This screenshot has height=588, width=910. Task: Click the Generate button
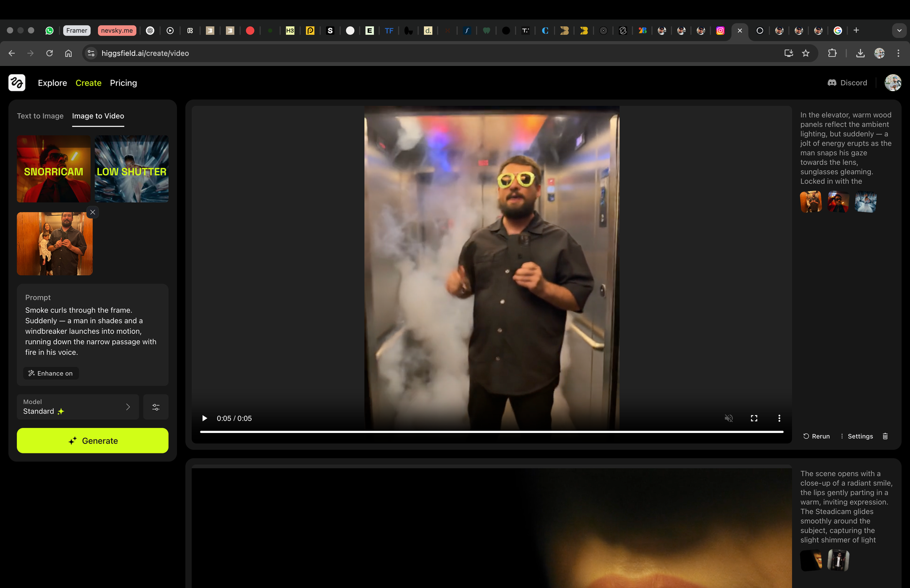pyautogui.click(x=92, y=441)
